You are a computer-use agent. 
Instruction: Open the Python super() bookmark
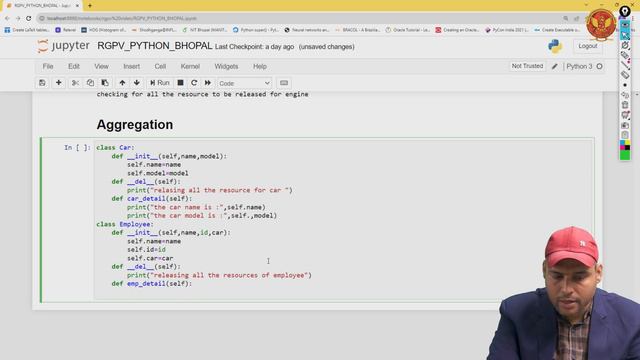(x=256, y=30)
